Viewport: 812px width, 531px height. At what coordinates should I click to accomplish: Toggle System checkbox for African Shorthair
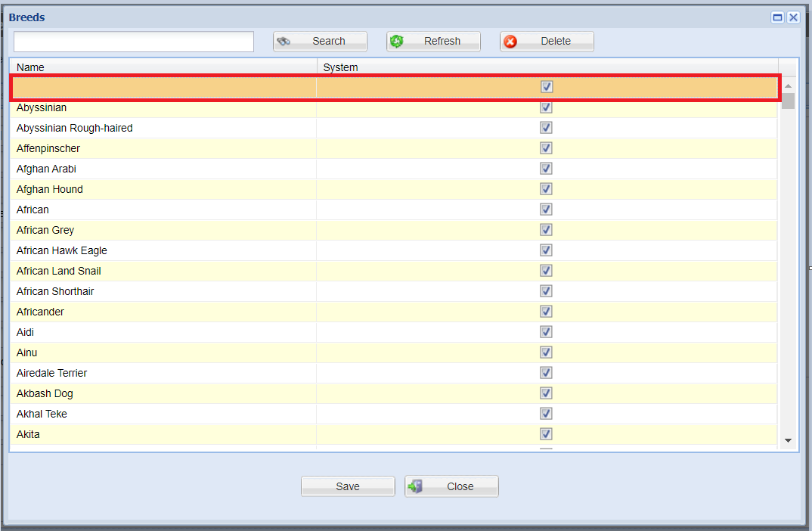tap(546, 291)
